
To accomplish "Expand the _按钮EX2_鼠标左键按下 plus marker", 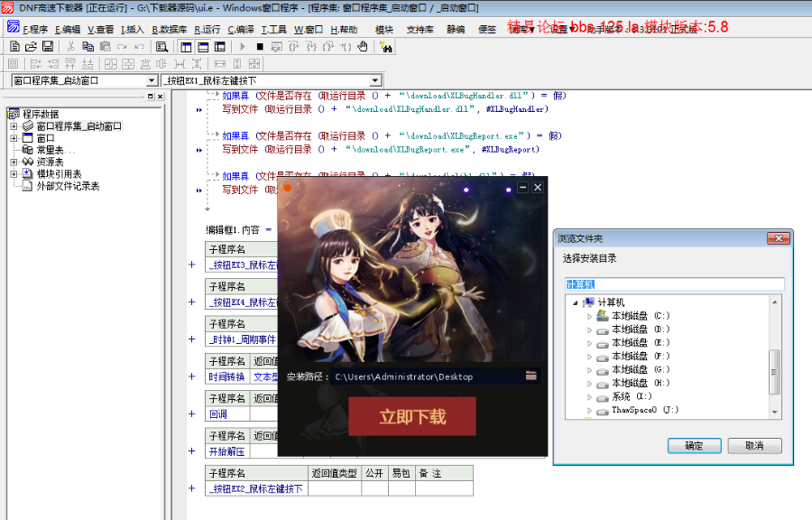I will [192, 488].
